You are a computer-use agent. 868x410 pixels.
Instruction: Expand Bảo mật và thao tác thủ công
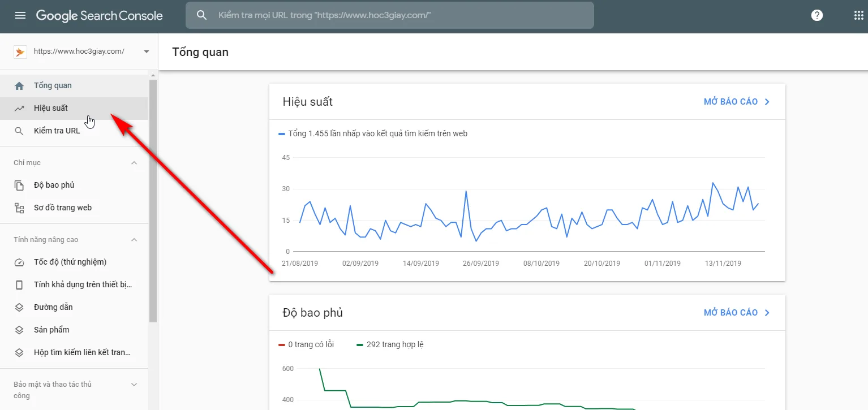[x=134, y=385]
